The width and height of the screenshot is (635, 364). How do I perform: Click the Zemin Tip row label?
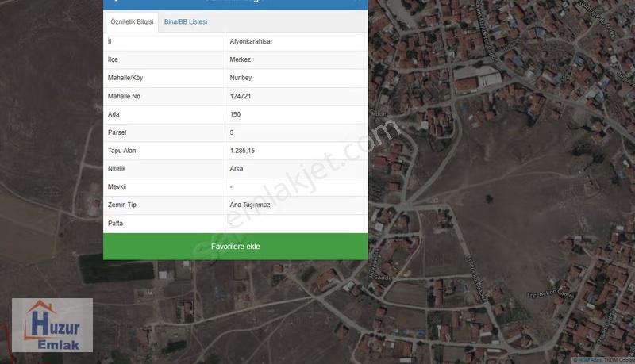pos(122,205)
